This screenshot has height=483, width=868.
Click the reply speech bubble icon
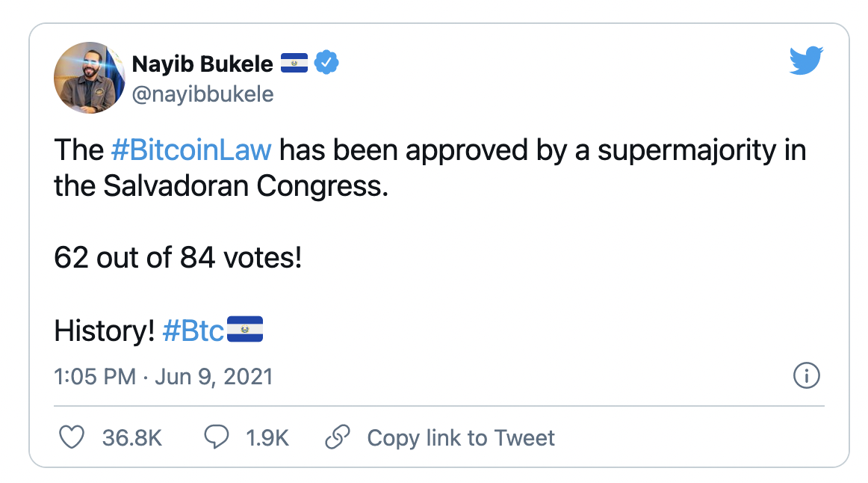(x=217, y=437)
